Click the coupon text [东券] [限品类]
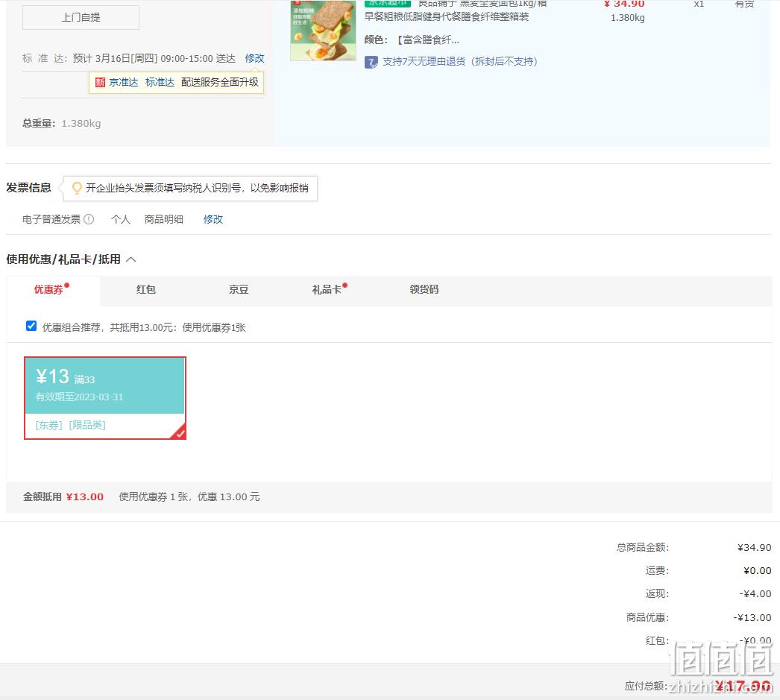This screenshot has height=700, width=780. click(70, 425)
